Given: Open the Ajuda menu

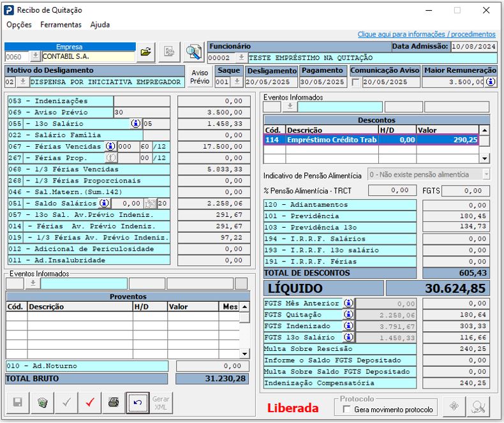Looking at the screenshot, I should 100,25.
